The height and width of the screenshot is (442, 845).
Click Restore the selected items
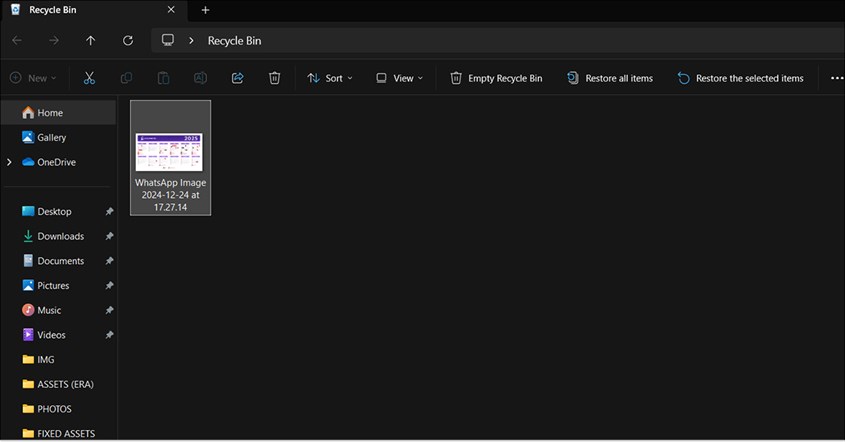[x=740, y=78]
